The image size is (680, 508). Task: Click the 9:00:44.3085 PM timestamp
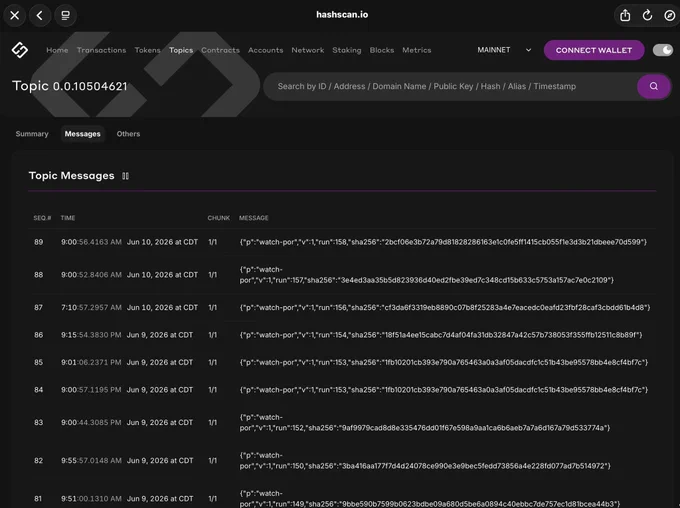(x=91, y=423)
